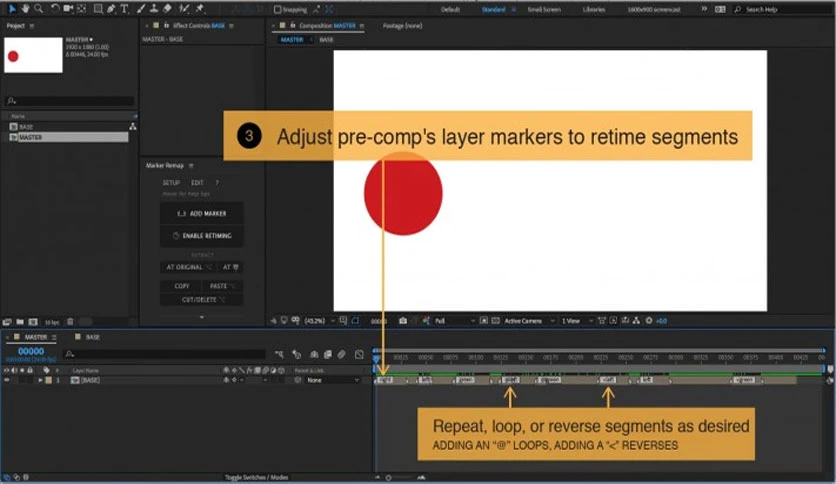Click the Search Help field
Image resolution: width=836 pixels, height=484 pixels.
(x=784, y=10)
